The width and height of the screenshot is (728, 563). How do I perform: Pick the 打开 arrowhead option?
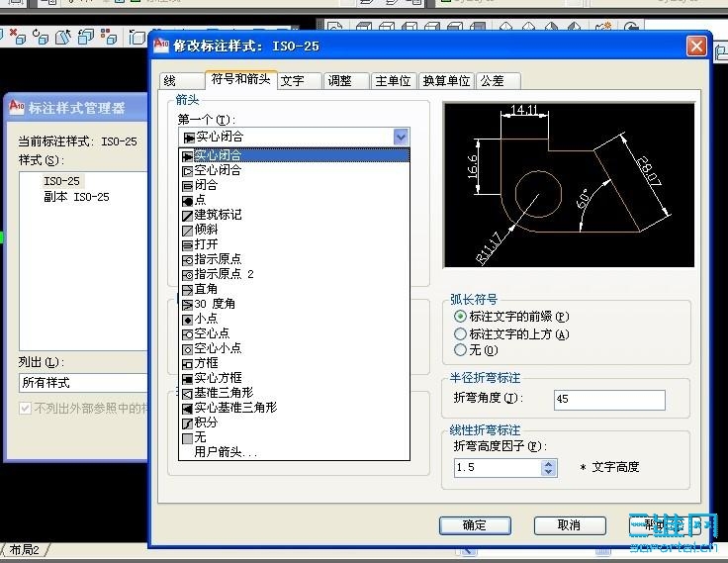coord(294,244)
